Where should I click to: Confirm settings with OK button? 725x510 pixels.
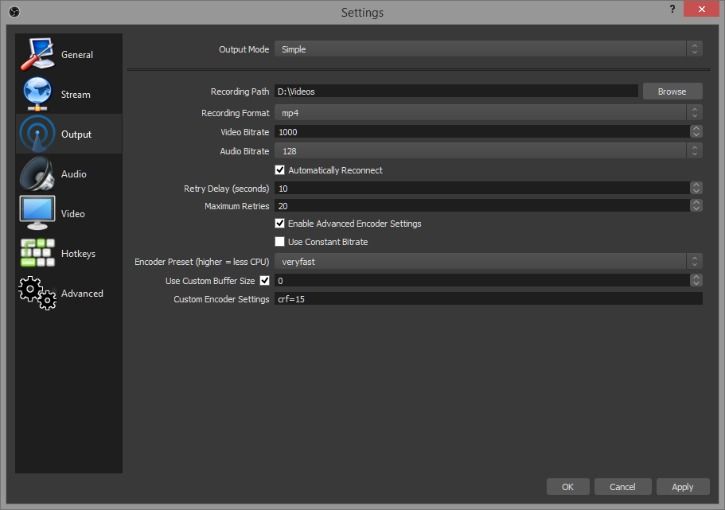click(568, 486)
